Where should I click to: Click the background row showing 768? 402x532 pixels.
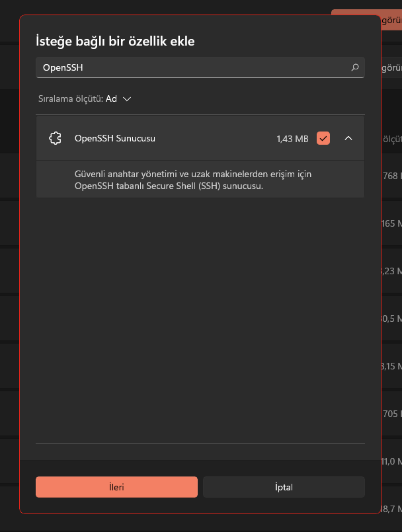coord(391,176)
